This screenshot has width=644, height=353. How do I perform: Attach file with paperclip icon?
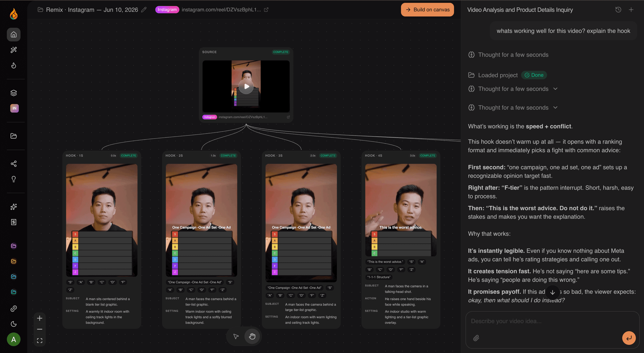[476, 338]
